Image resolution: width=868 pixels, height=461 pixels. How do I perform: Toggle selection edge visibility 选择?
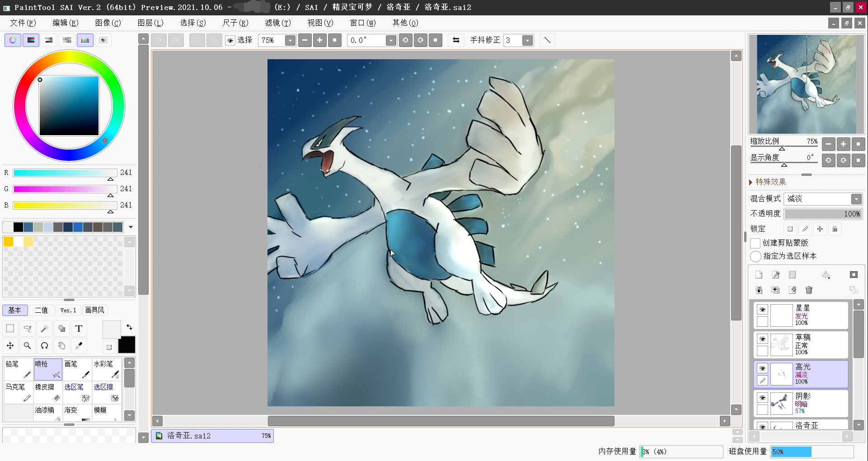tap(230, 41)
